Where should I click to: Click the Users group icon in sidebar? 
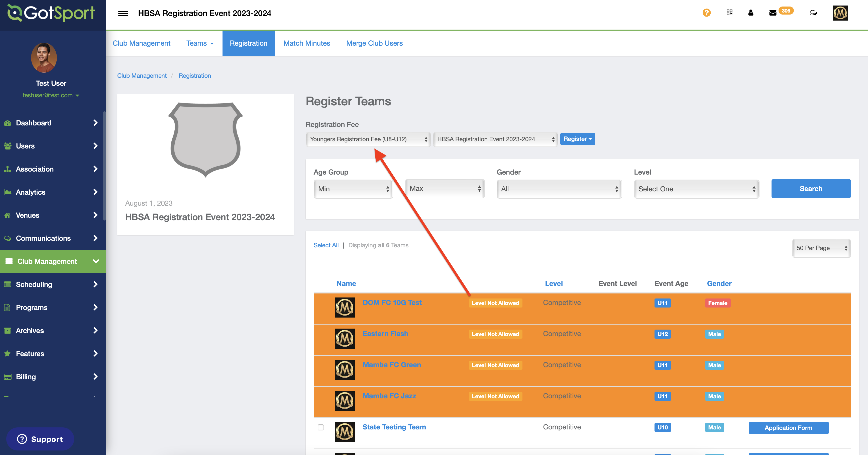click(8, 146)
